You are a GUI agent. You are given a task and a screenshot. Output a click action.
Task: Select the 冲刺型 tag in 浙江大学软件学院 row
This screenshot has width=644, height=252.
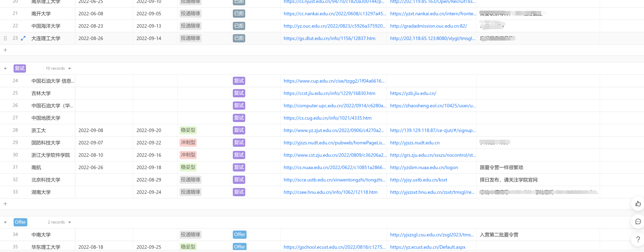pos(188,155)
